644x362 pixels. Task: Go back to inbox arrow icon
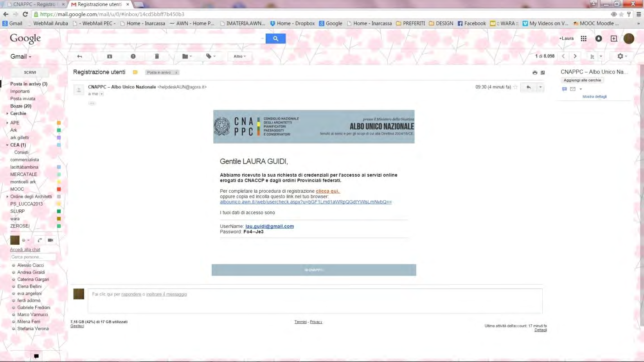80,56
